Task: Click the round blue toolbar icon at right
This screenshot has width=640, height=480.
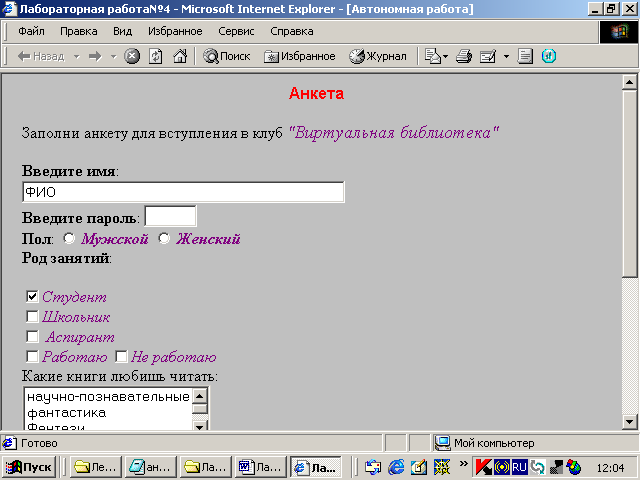Action: 549,56
